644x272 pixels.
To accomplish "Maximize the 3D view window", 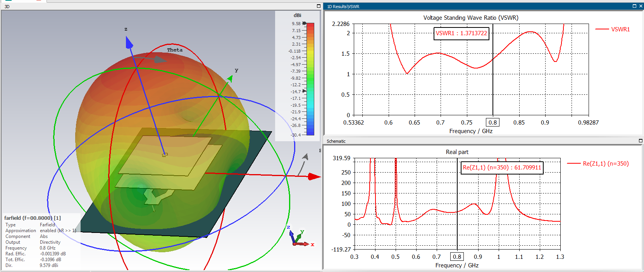I will pos(319,6).
